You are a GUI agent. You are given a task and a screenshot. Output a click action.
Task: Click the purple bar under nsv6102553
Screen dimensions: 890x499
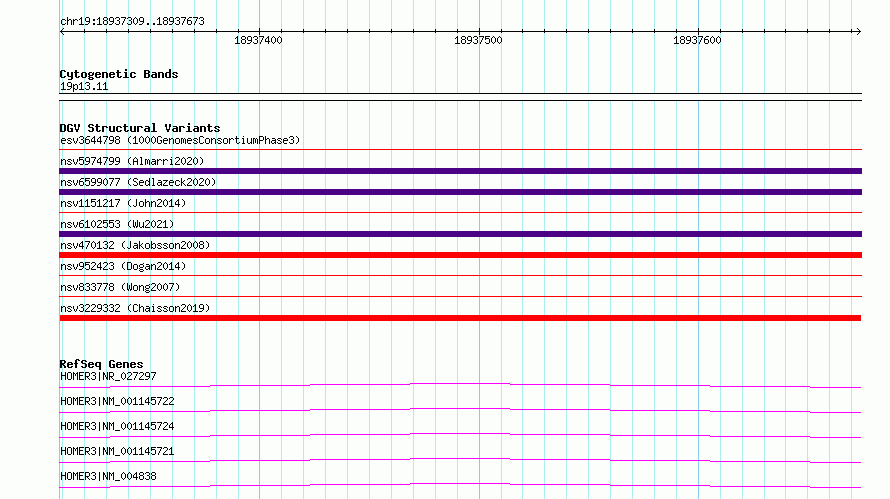click(x=460, y=234)
